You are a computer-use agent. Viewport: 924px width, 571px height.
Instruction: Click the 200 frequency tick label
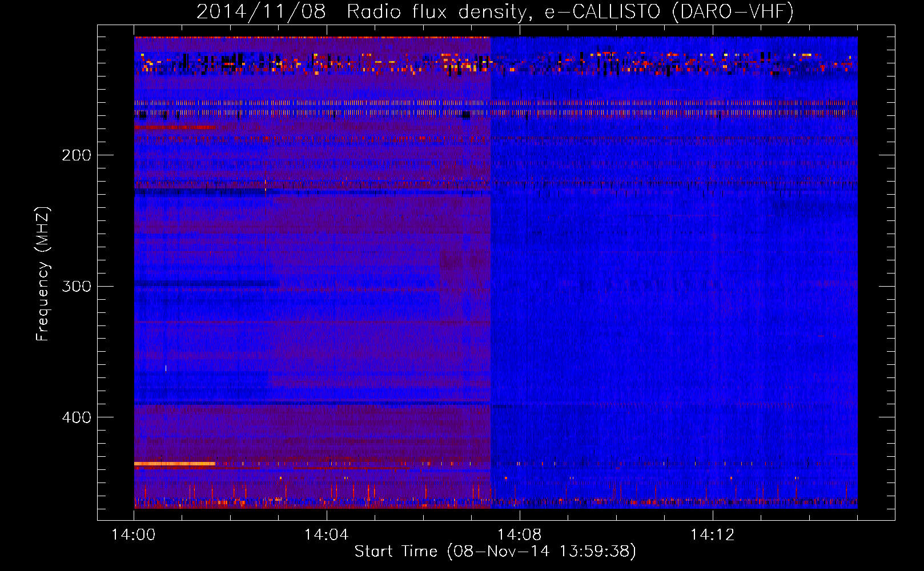(77, 155)
